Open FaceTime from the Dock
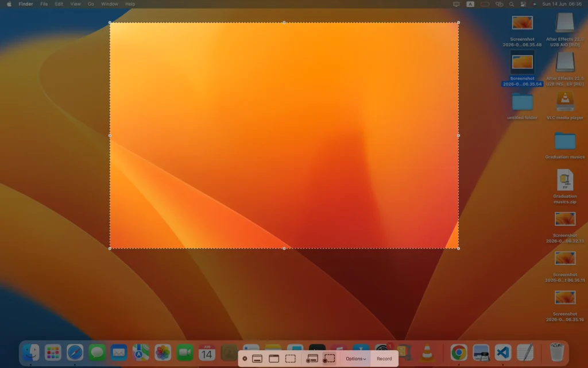This screenshot has width=588, height=368. pos(185,352)
